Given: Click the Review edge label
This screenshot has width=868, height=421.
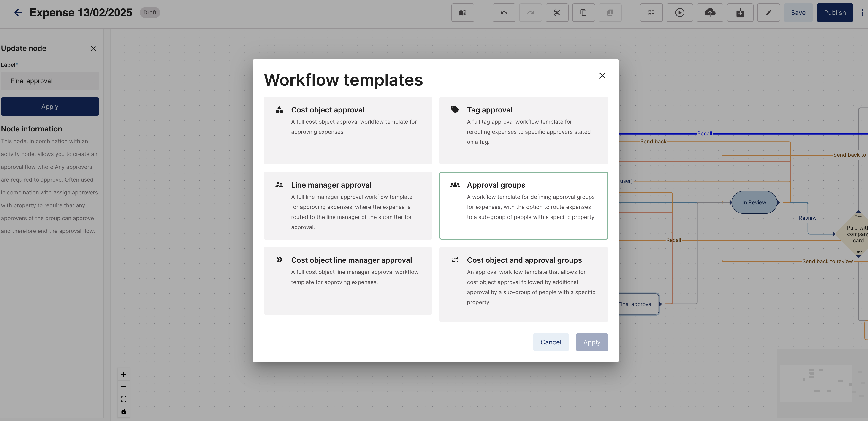Looking at the screenshot, I should [x=807, y=218].
